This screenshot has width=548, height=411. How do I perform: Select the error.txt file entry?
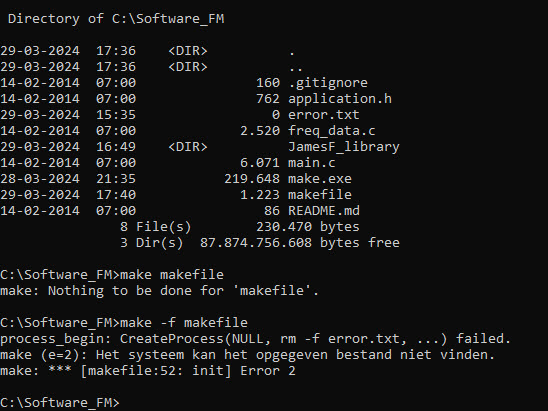click(324, 115)
